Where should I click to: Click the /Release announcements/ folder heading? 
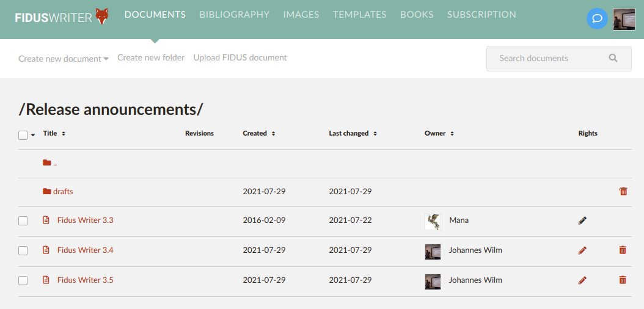pos(111,109)
